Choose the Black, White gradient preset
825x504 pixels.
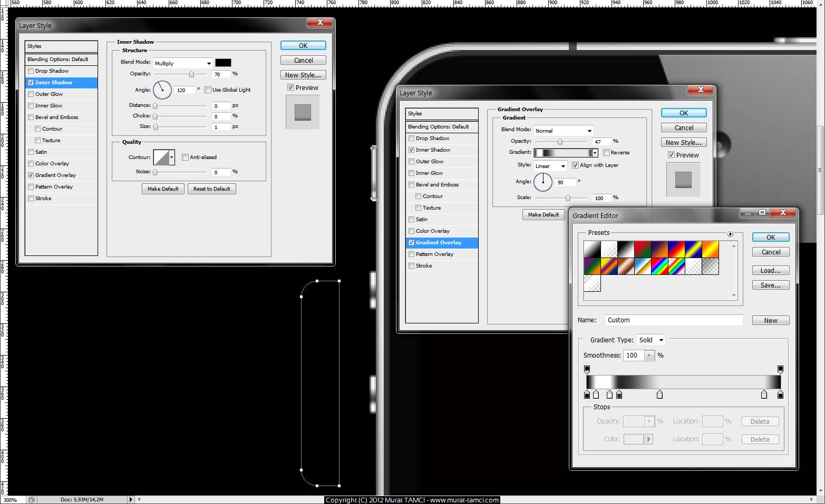click(626, 249)
